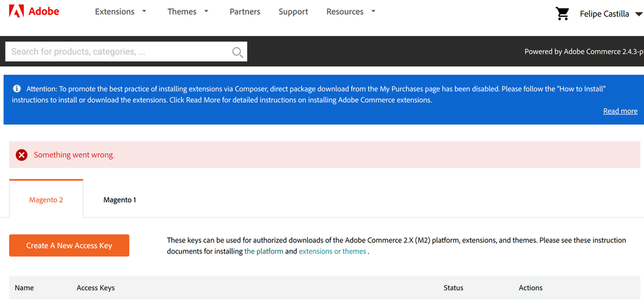Click the Access Keys column header

(96, 288)
